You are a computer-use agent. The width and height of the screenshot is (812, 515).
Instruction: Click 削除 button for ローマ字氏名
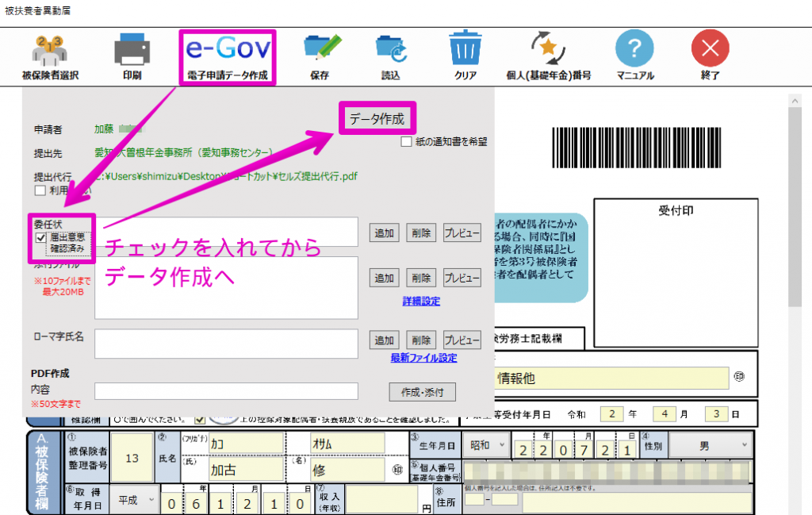421,340
